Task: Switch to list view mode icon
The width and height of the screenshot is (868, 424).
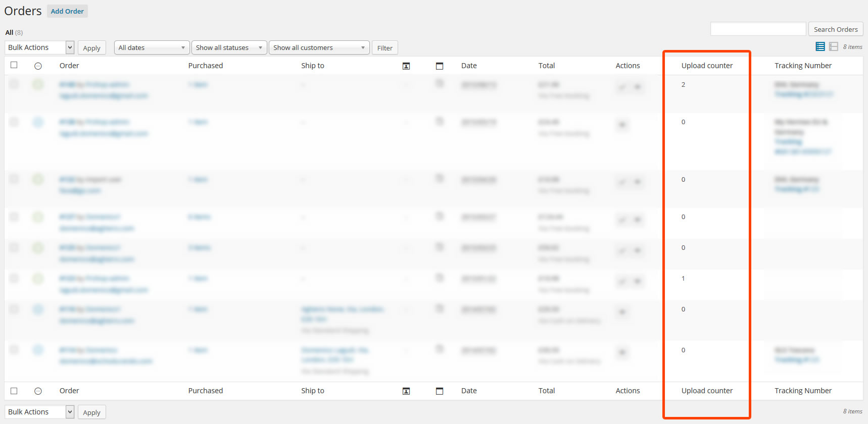Action: [820, 47]
